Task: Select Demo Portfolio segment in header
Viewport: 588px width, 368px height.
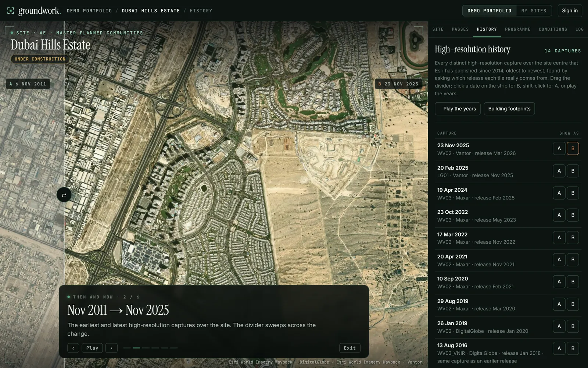Action: (489, 11)
